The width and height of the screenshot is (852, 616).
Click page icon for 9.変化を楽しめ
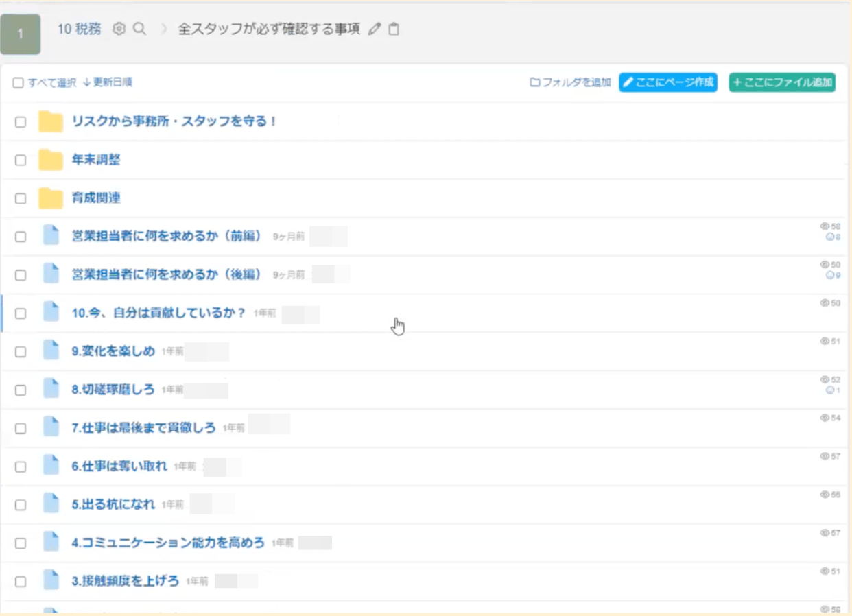click(x=51, y=351)
